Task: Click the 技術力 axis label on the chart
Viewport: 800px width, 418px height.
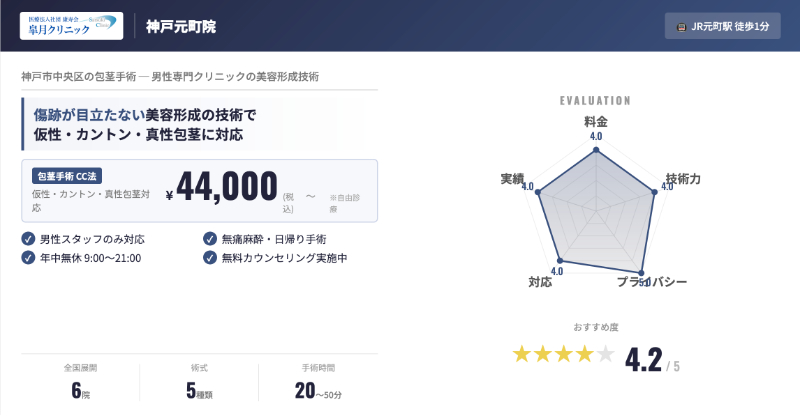Action: coord(682,178)
